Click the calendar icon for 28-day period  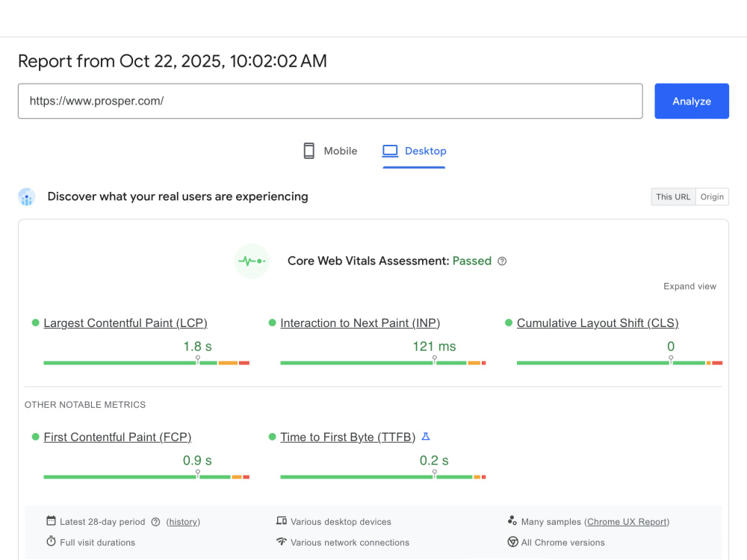coord(51,520)
